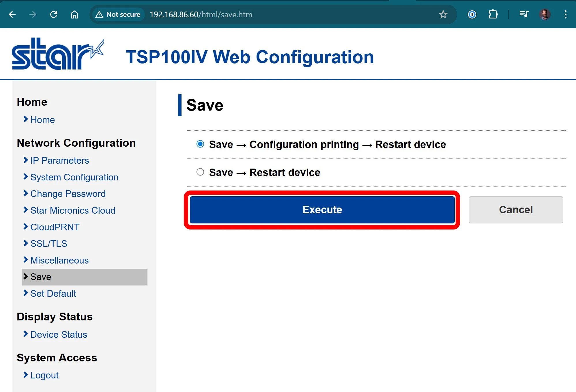Go to Change Password page
This screenshot has width=576, height=392.
coord(68,194)
